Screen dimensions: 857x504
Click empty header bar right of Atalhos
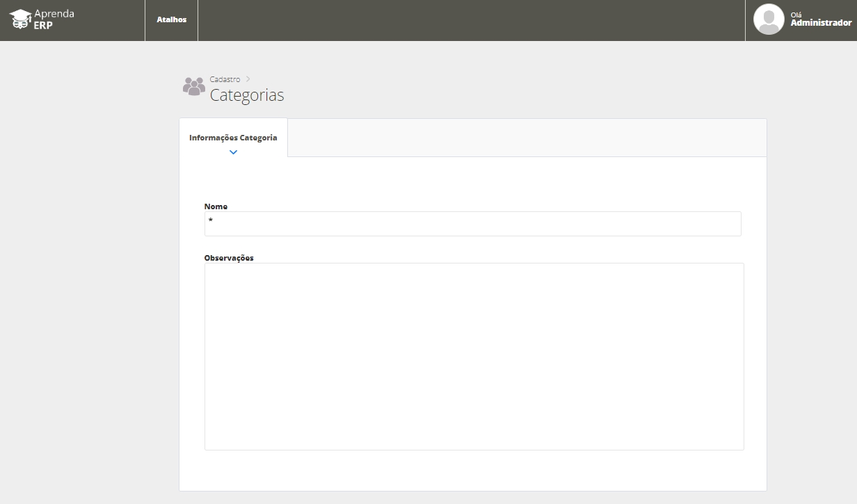pos(470,20)
